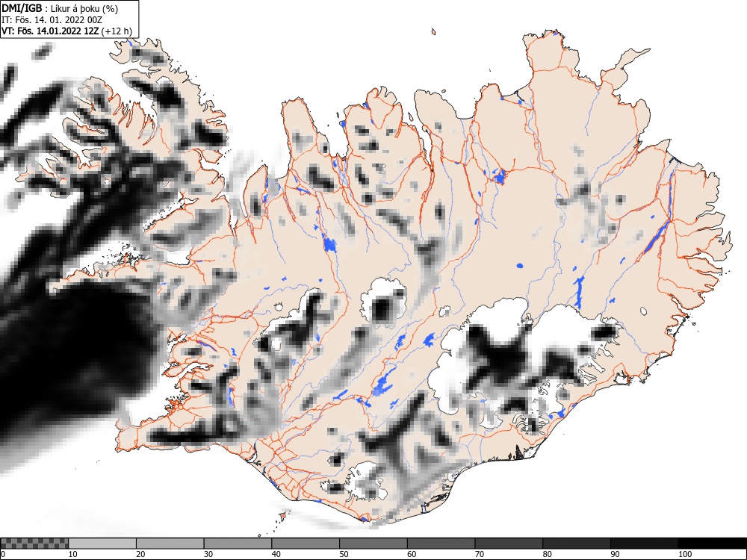
Task: Click the 'IT: Fös. 14. 01. 2022 00Z' line
Action: click(x=52, y=20)
